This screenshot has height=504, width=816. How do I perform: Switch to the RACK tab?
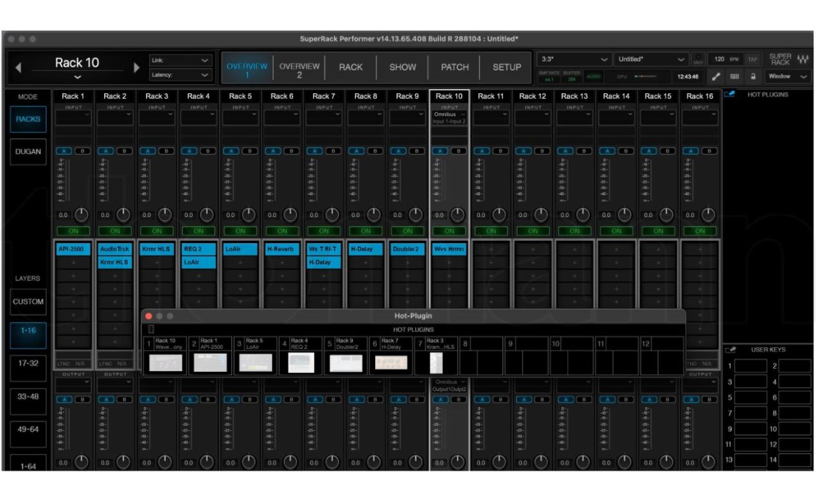point(351,67)
